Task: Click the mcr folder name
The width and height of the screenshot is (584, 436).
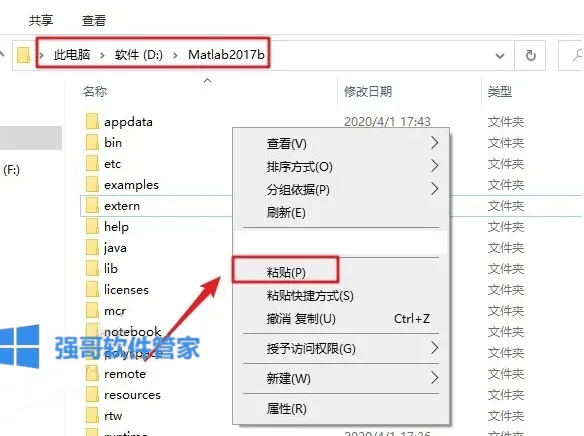Action: [115, 311]
